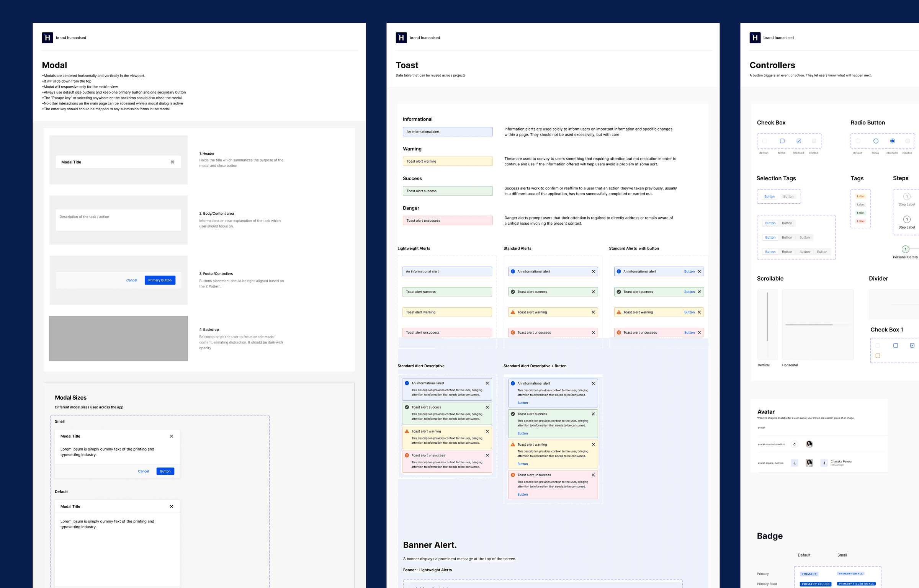This screenshot has height=588, width=919.
Task: Close the Modal Title header anatomy example
Action: 172,162
